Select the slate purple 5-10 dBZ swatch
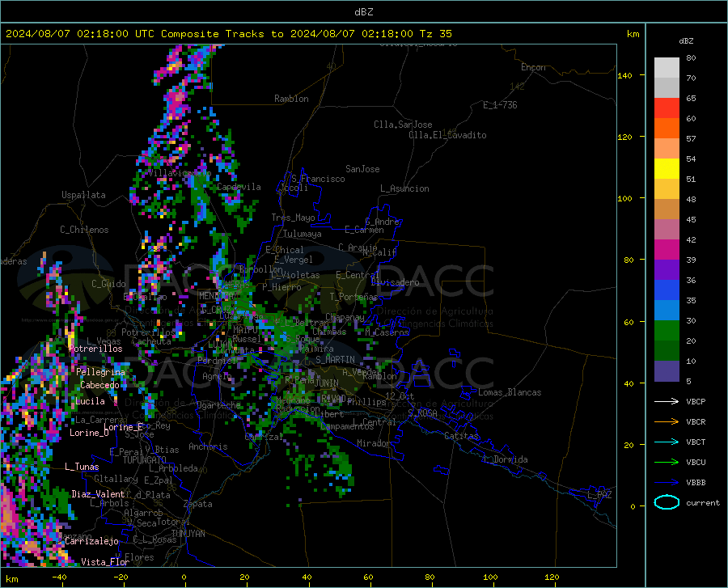The width and height of the screenshot is (728, 588). pos(667,370)
